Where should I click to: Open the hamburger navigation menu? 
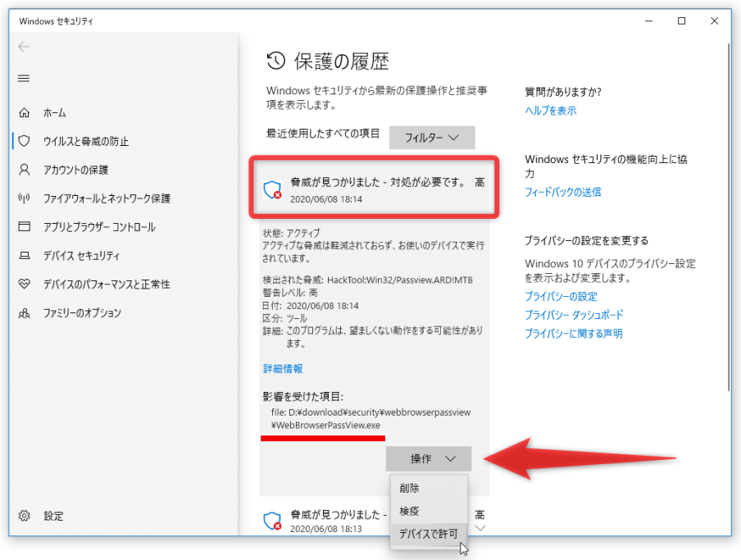[x=24, y=79]
